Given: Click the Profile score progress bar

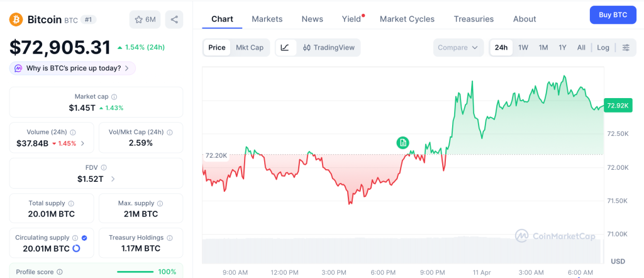Looking at the screenshot, I should tap(135, 272).
